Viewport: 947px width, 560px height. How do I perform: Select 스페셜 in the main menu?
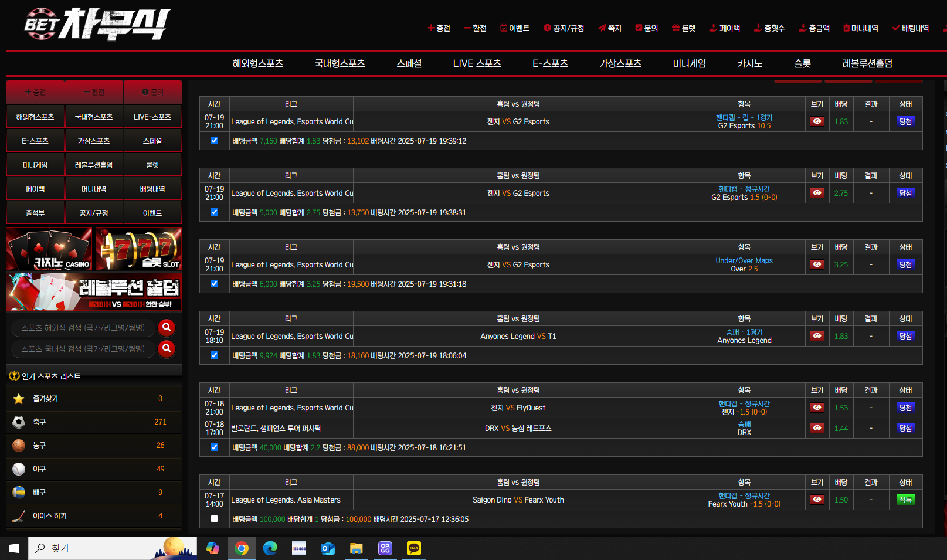click(x=409, y=63)
